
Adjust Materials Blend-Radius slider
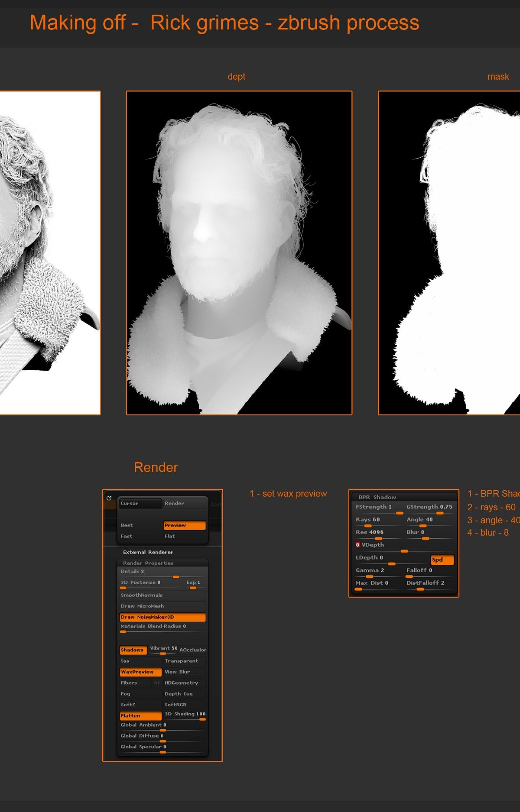pos(162,628)
